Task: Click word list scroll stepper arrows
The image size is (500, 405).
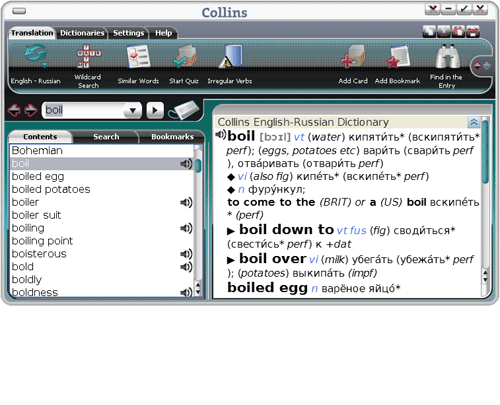Action: point(198,289)
